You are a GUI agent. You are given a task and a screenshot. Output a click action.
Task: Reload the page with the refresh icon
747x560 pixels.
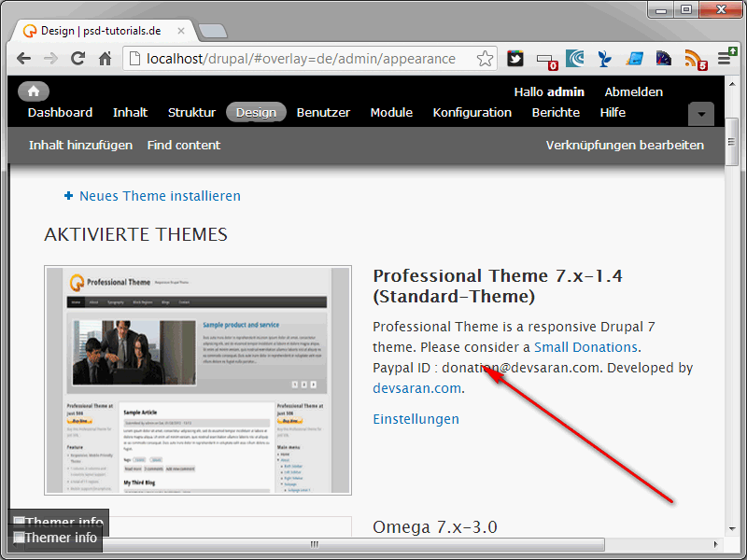(x=78, y=58)
